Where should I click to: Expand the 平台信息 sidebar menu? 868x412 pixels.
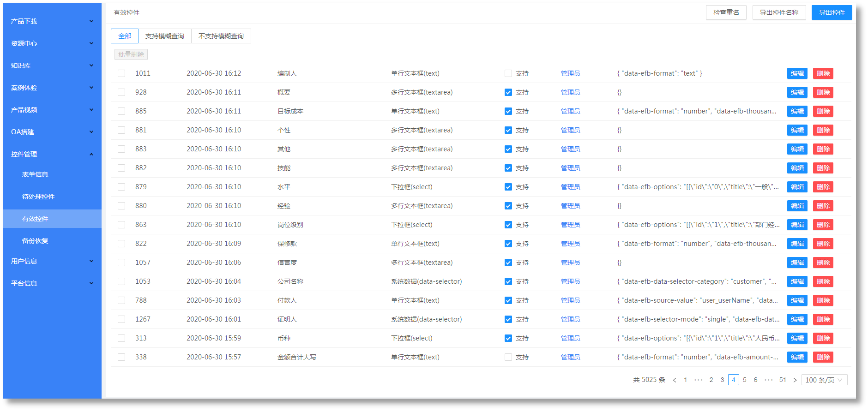coord(52,283)
